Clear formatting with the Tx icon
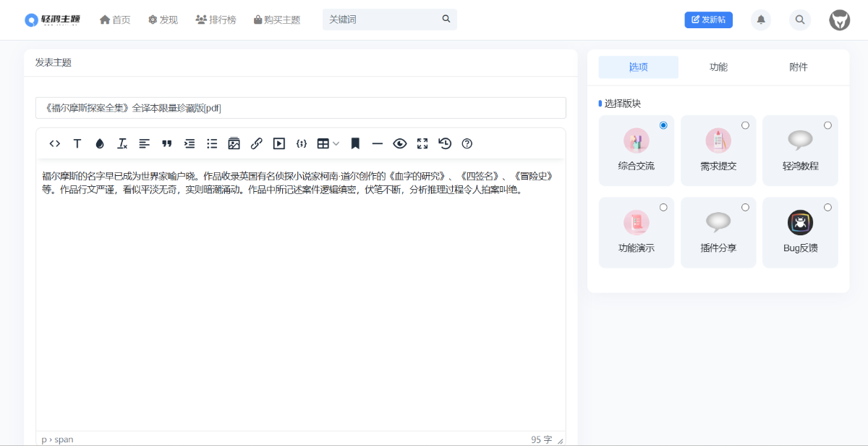The width and height of the screenshot is (868, 446). [122, 143]
